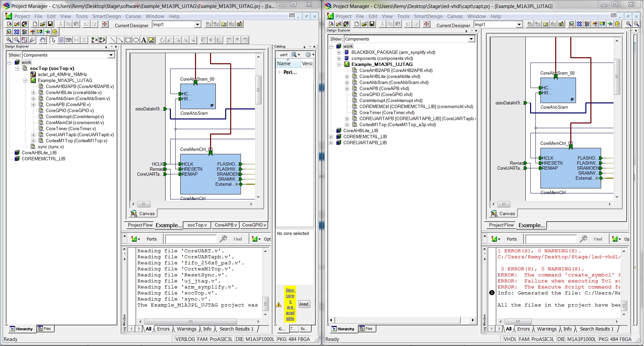Select the Pan hand tool in left window
This screenshot has width=644, height=346.
coord(43,40)
